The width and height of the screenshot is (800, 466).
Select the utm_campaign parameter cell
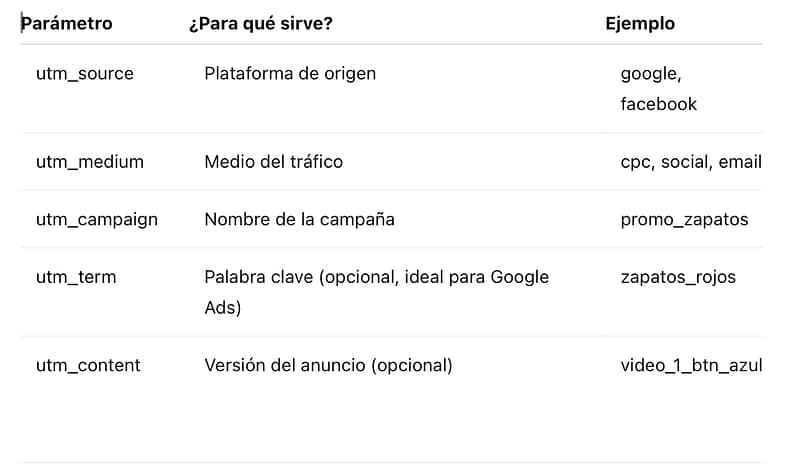click(96, 220)
